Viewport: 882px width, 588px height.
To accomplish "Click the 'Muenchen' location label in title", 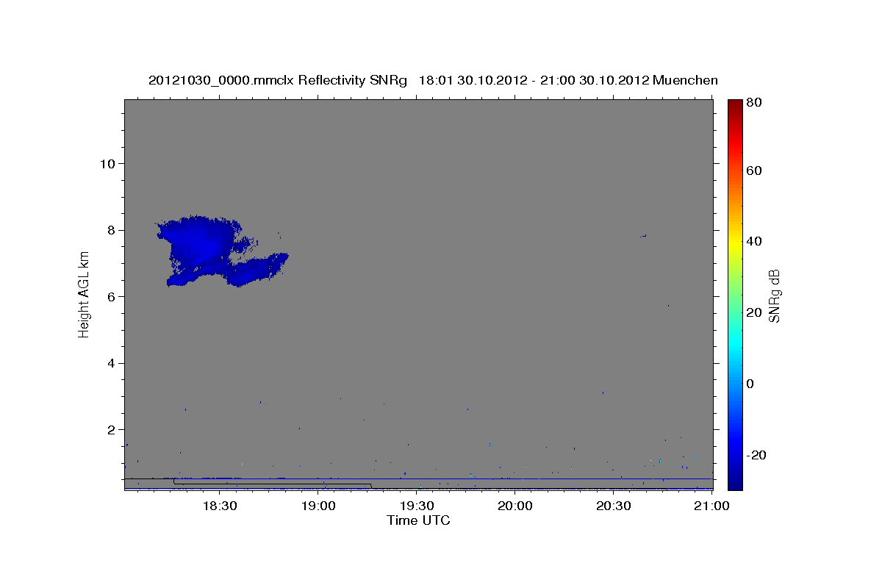I will (x=685, y=80).
